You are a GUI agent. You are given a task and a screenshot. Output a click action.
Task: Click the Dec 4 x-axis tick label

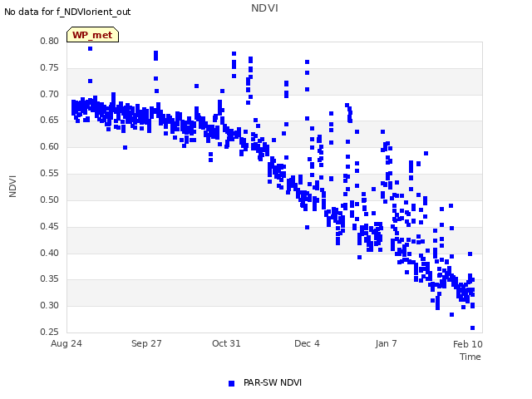(307, 343)
